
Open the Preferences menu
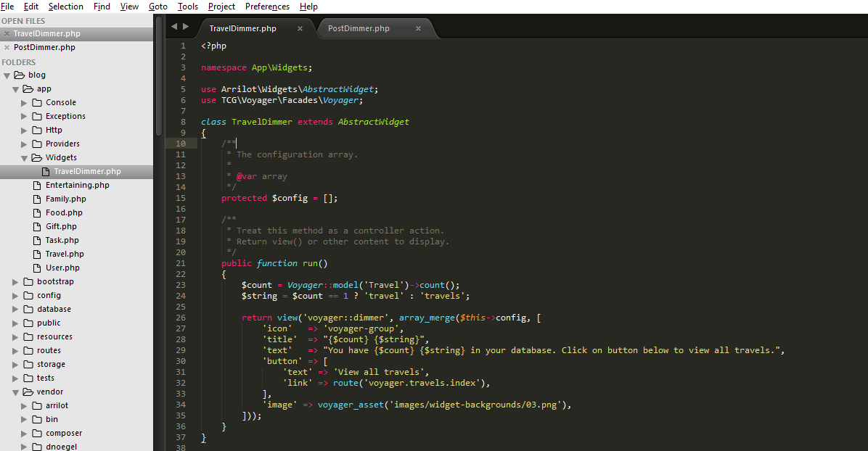[267, 7]
